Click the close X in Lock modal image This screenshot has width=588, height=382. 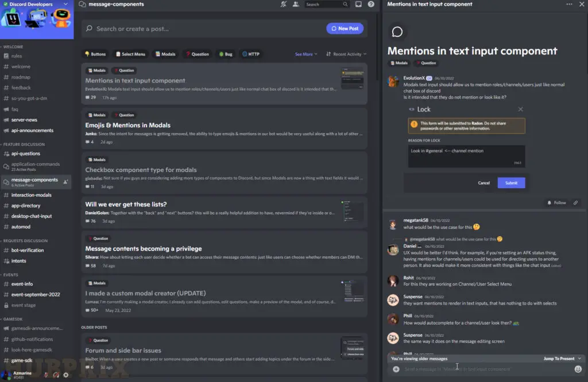click(520, 110)
